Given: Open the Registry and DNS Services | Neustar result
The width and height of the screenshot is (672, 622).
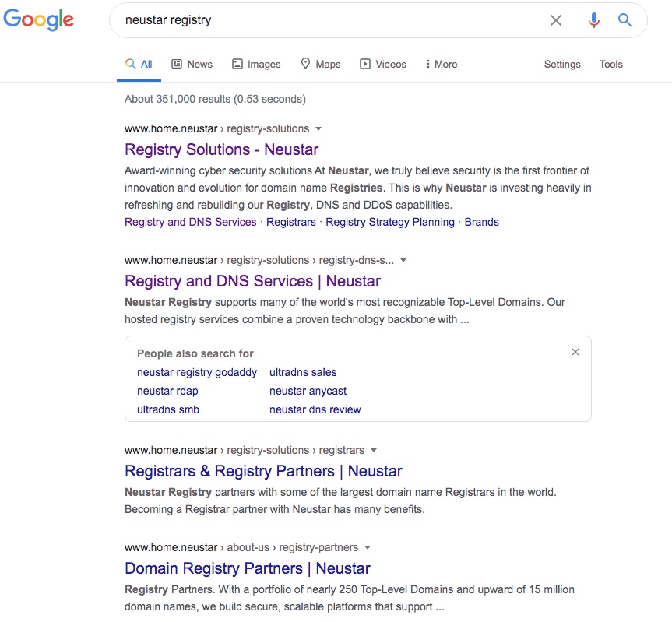Looking at the screenshot, I should pyautogui.click(x=253, y=281).
